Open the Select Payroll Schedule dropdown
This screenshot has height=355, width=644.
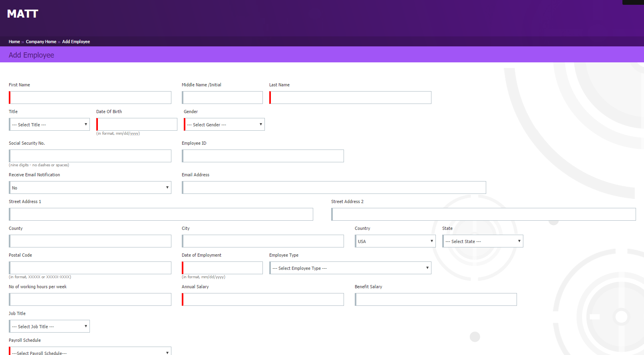click(90, 351)
